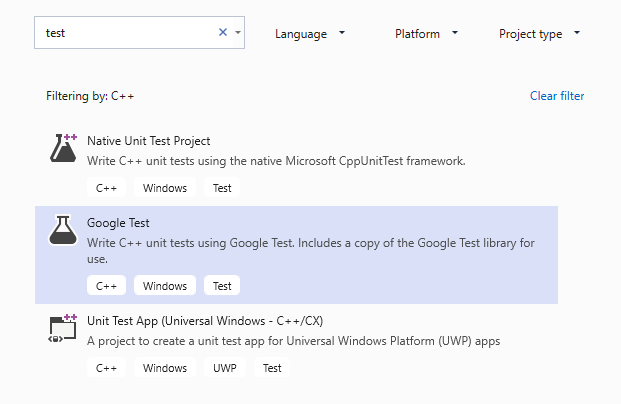Click the Native Unit Test Project flask icon
Image resolution: width=621 pixels, height=404 pixels.
63,148
